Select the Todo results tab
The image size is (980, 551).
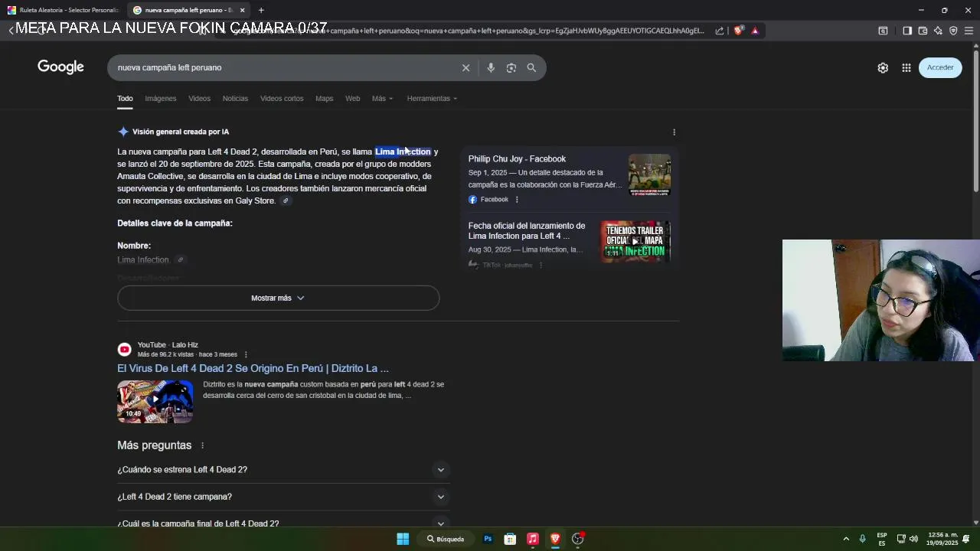pos(125,99)
